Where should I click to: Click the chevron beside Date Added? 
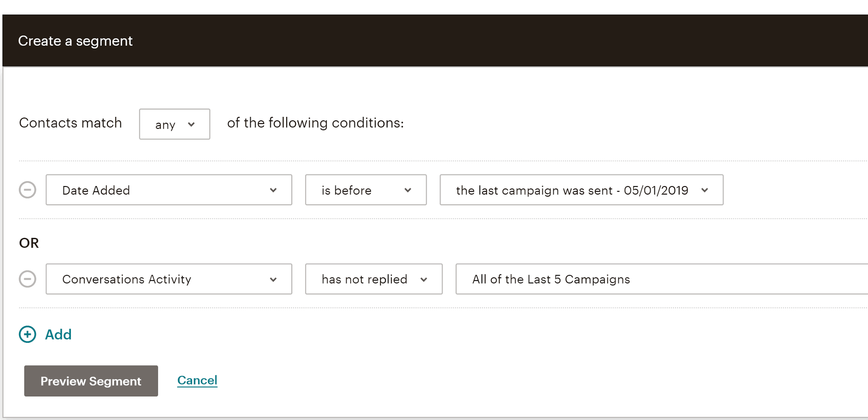273,190
